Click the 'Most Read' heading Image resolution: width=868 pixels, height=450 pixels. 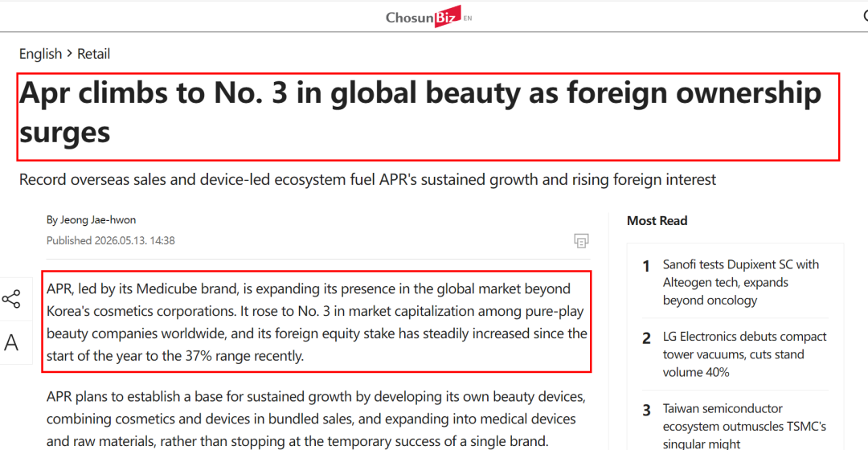tap(657, 221)
